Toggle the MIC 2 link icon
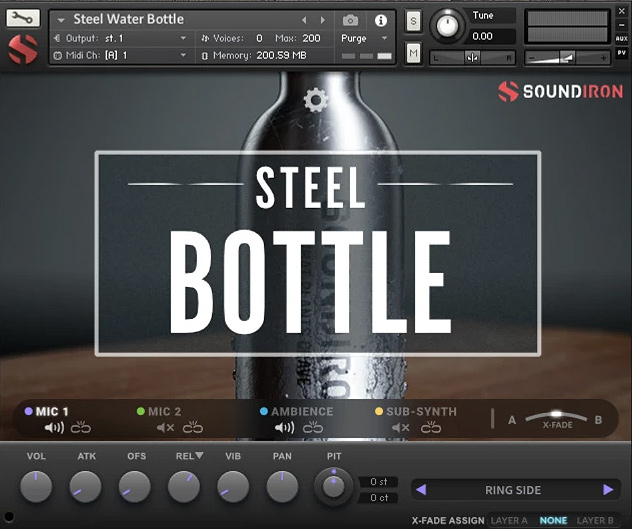 pyautogui.click(x=193, y=427)
